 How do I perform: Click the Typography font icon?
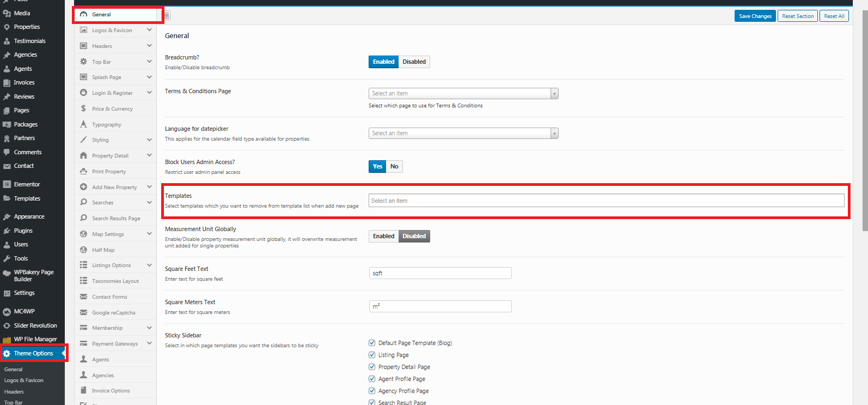(x=83, y=124)
